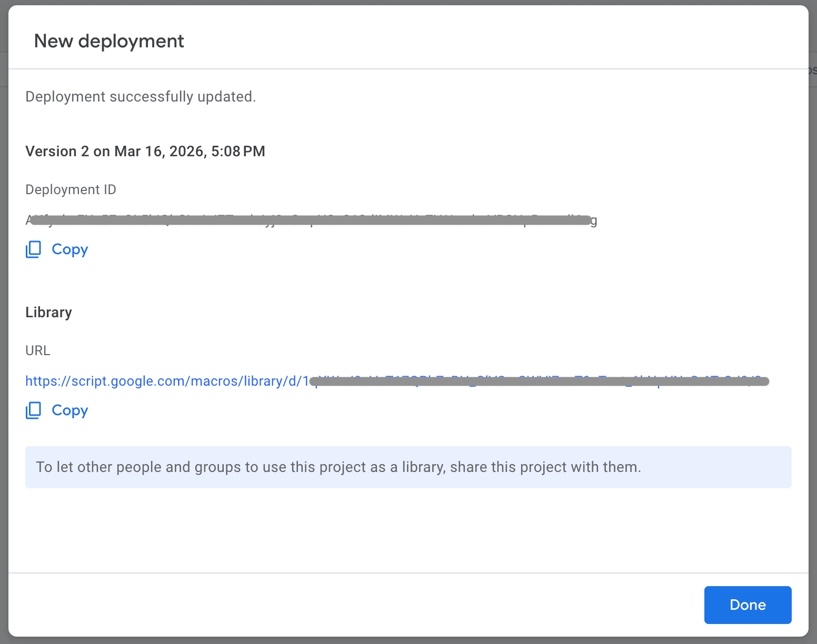Click the dialog footer area left of Done

[368, 605]
